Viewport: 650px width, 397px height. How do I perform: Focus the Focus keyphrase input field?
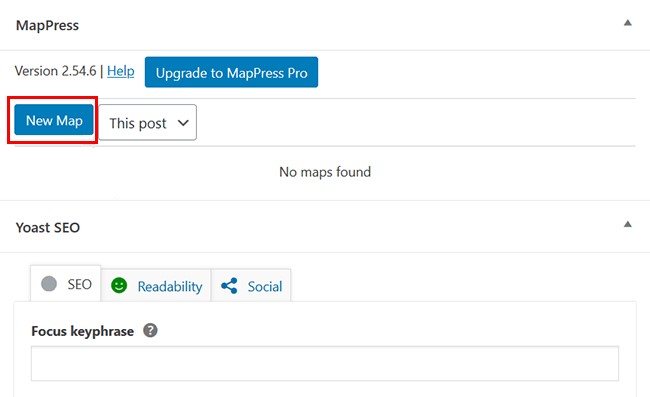coord(325,363)
